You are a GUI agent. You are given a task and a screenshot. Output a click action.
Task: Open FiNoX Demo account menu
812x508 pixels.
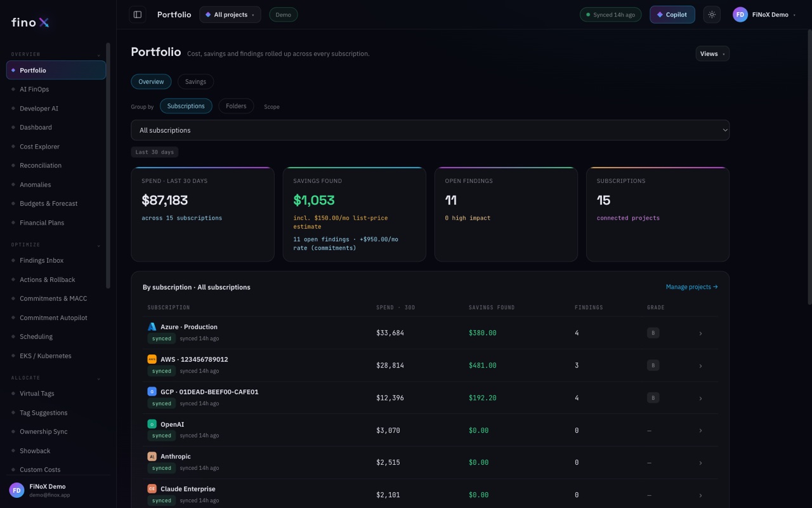click(764, 15)
